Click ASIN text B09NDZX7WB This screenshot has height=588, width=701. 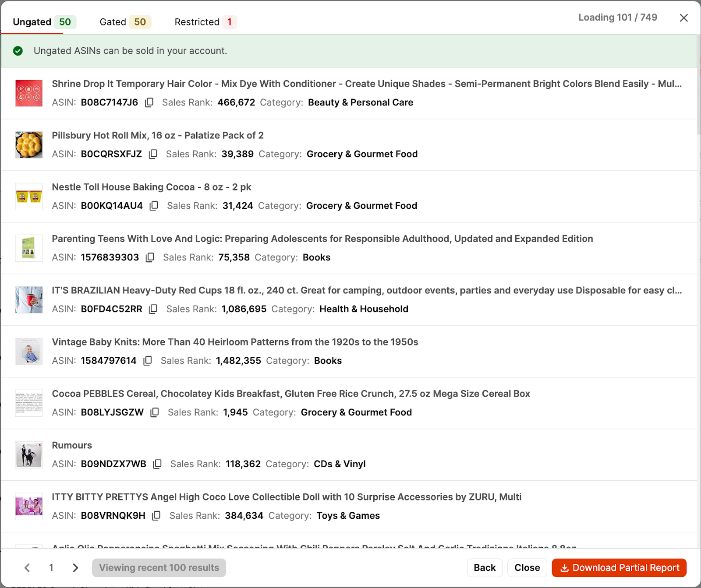[x=113, y=464]
